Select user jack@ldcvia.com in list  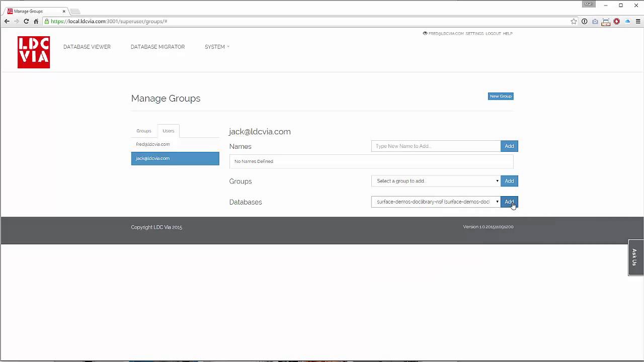point(175,158)
